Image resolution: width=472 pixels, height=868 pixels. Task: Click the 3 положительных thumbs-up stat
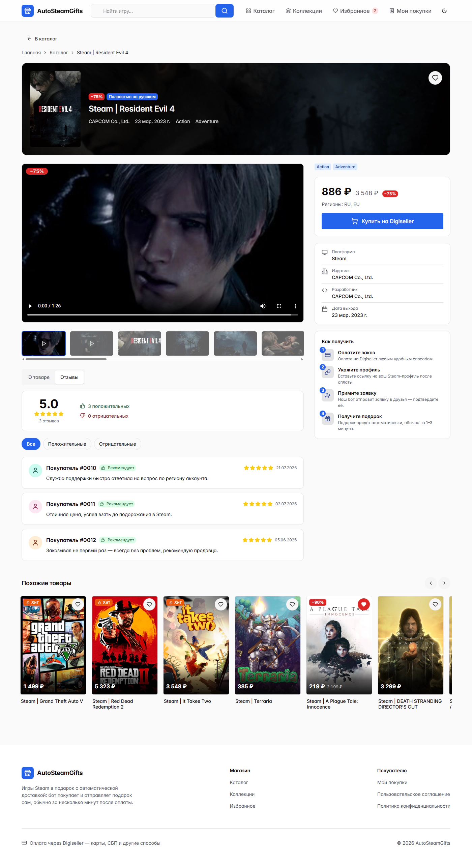point(105,406)
